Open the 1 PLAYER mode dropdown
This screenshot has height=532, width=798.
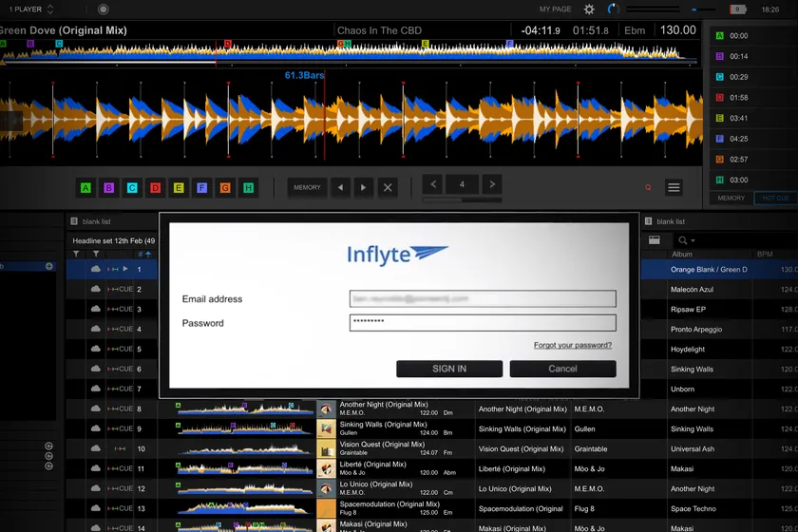click(28, 9)
